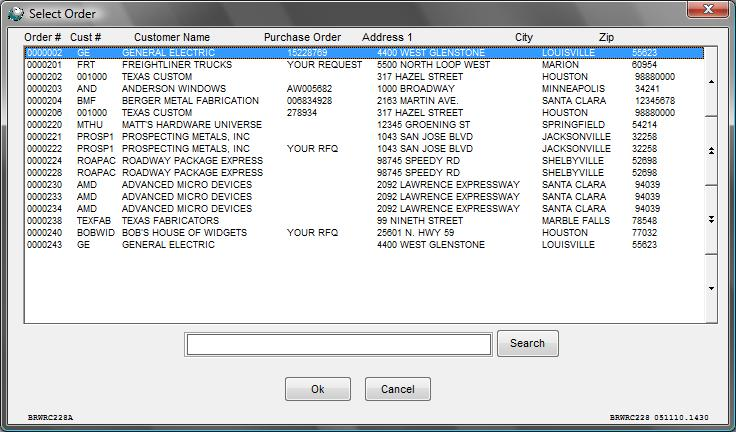Click zip code 12345678
Image resolution: width=736 pixels, height=432 pixels.
655,100
